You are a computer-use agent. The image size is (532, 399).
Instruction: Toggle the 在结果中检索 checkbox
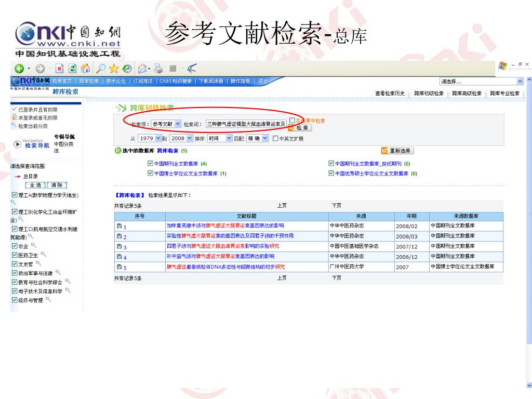coord(292,120)
